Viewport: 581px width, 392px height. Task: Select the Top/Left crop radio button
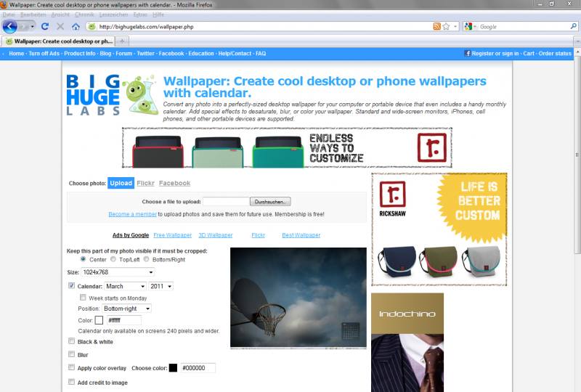113,259
